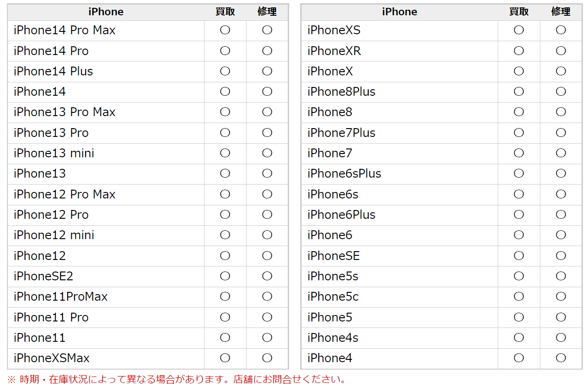Image resolution: width=588 pixels, height=389 pixels.
Task: Click the 修理 circle for iPhoneSE
Action: [x=561, y=256]
